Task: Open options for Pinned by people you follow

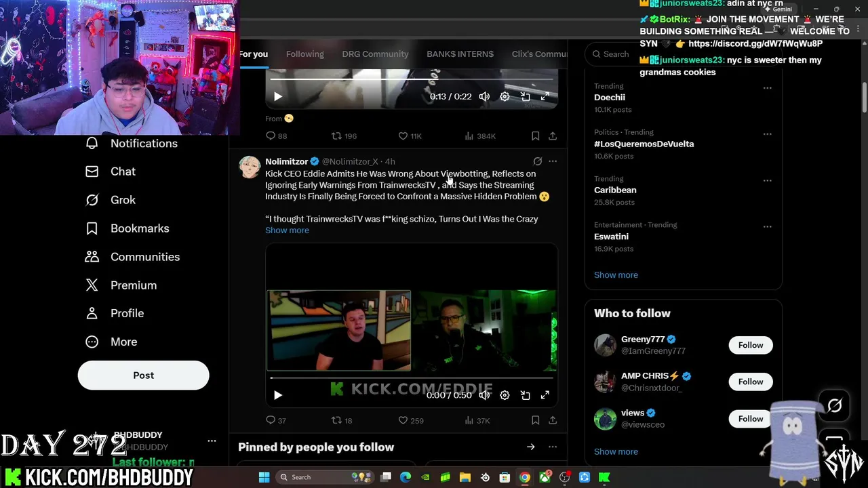Action: click(553, 447)
